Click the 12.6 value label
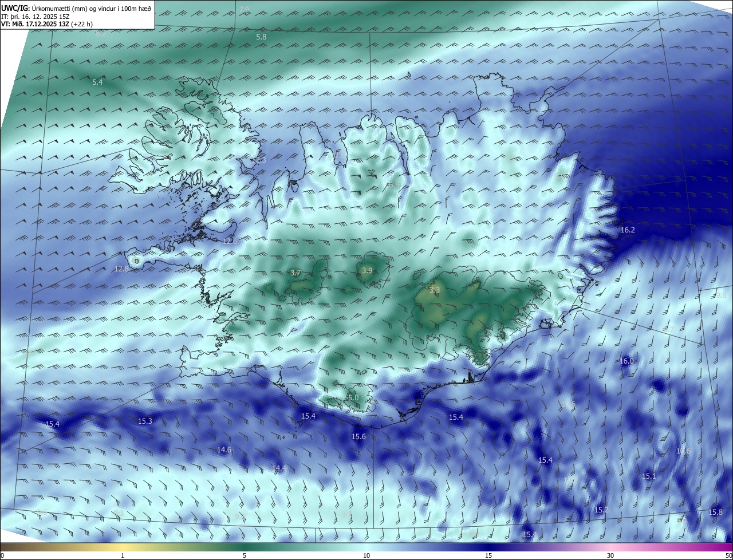 (x=230, y=242)
